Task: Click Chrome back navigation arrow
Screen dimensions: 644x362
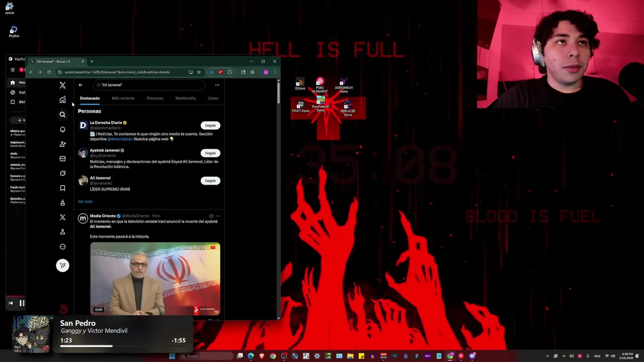Action: (x=31, y=72)
